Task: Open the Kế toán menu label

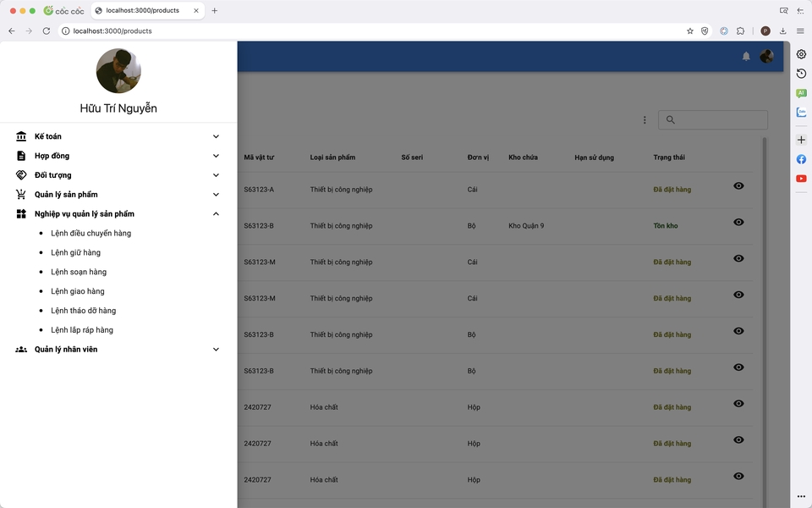Action: (48, 136)
